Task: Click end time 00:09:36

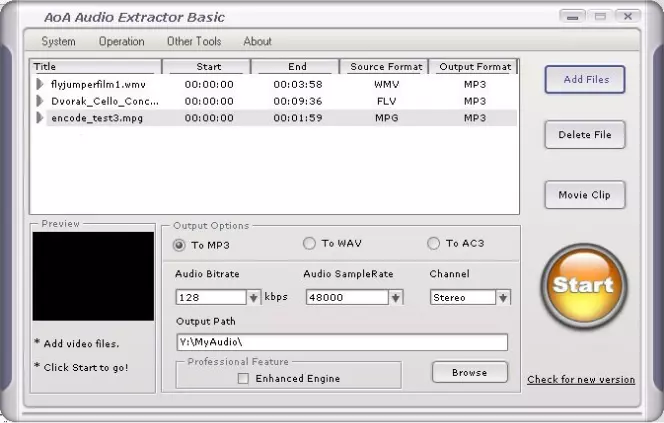Action: point(298,101)
